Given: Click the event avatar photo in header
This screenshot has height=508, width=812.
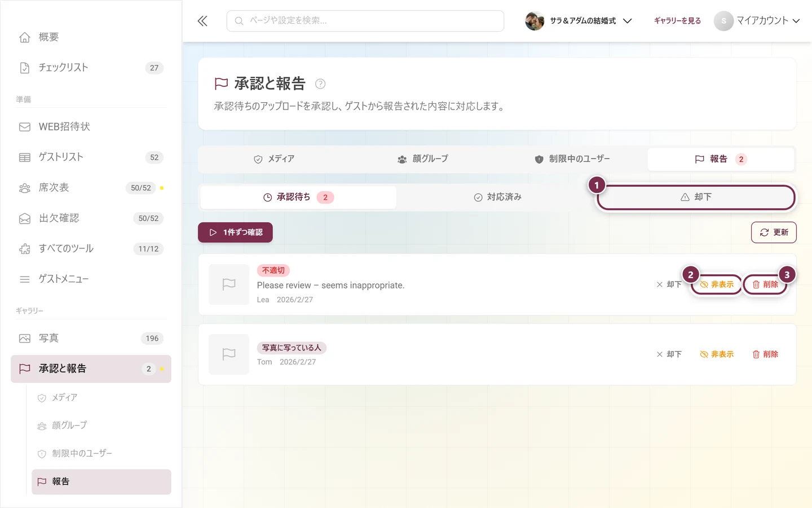Looking at the screenshot, I should point(535,21).
